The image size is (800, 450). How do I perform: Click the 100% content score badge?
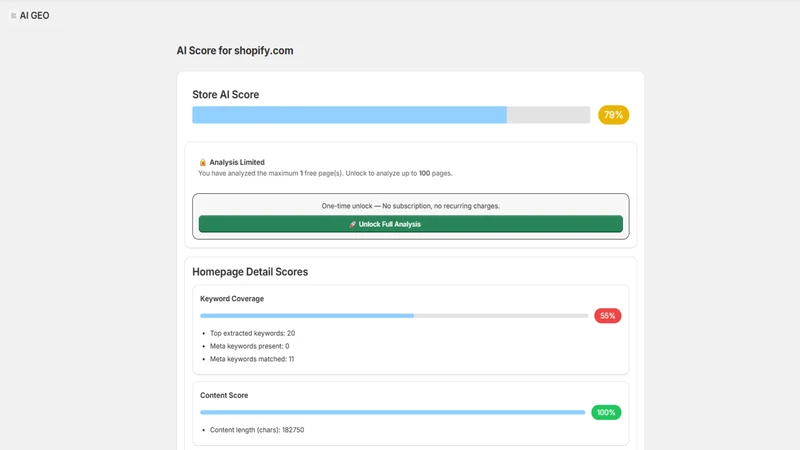pos(606,412)
